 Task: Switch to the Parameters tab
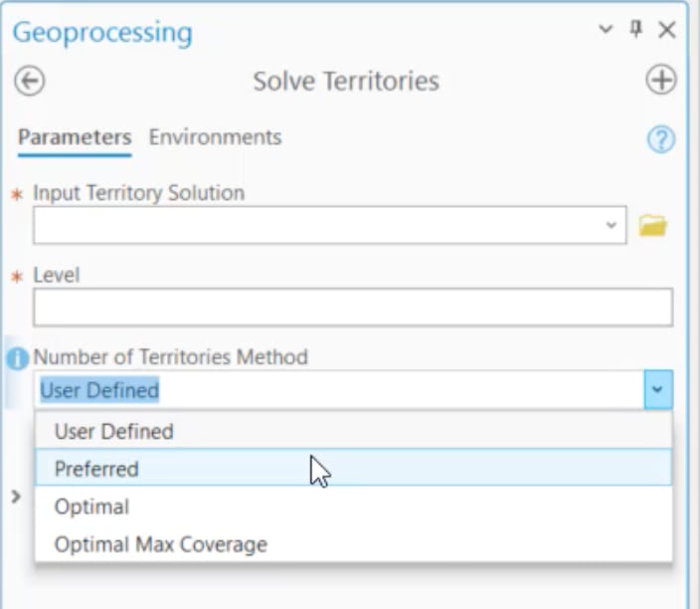(75, 137)
